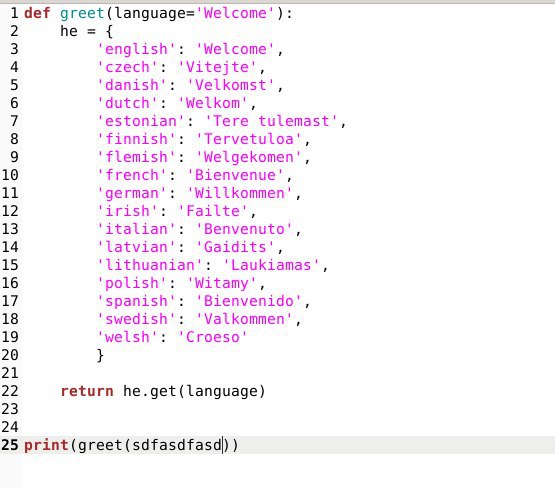Click line number 1 in the gutter

tap(14, 13)
